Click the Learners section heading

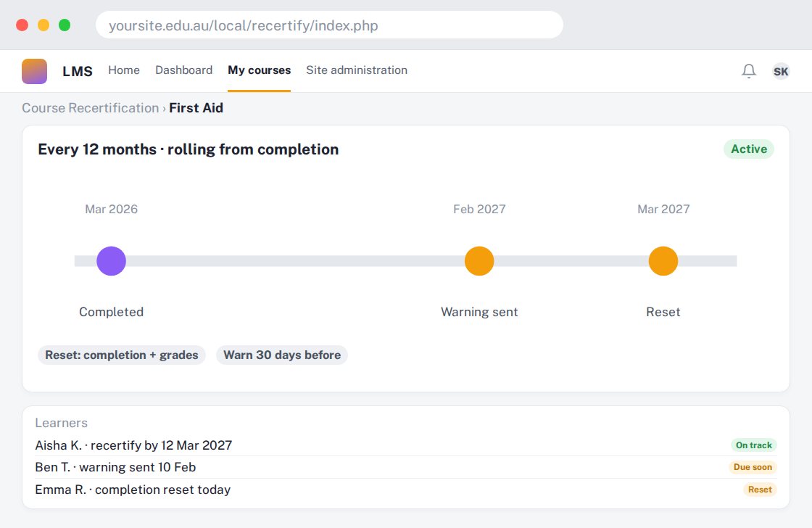pyautogui.click(x=61, y=423)
